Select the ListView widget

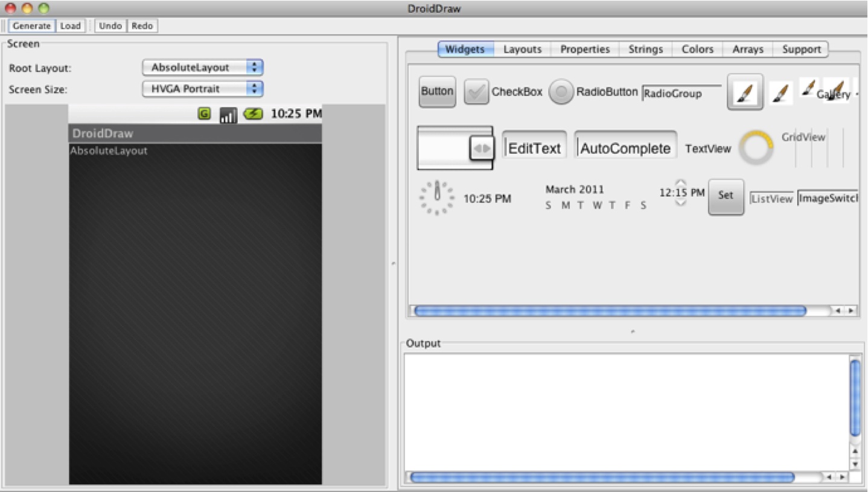[x=771, y=199]
